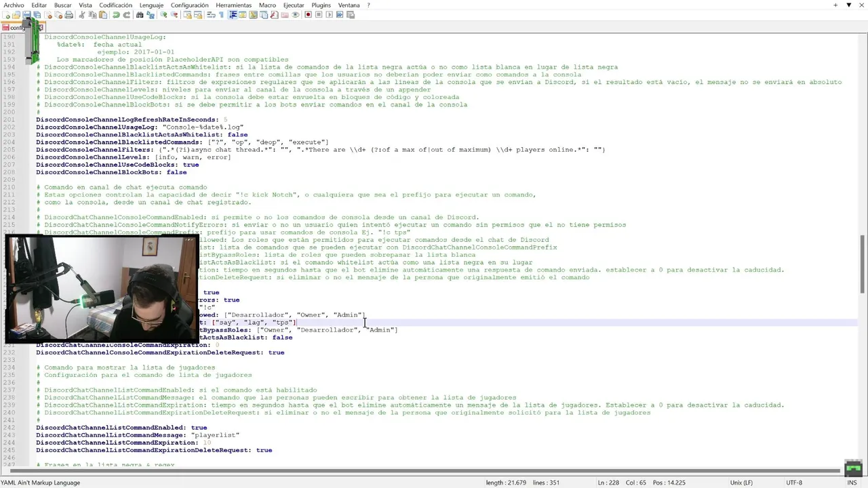Viewport: 868px width, 488px height.
Task: Click the Print toolbar icon
Action: 69,14
